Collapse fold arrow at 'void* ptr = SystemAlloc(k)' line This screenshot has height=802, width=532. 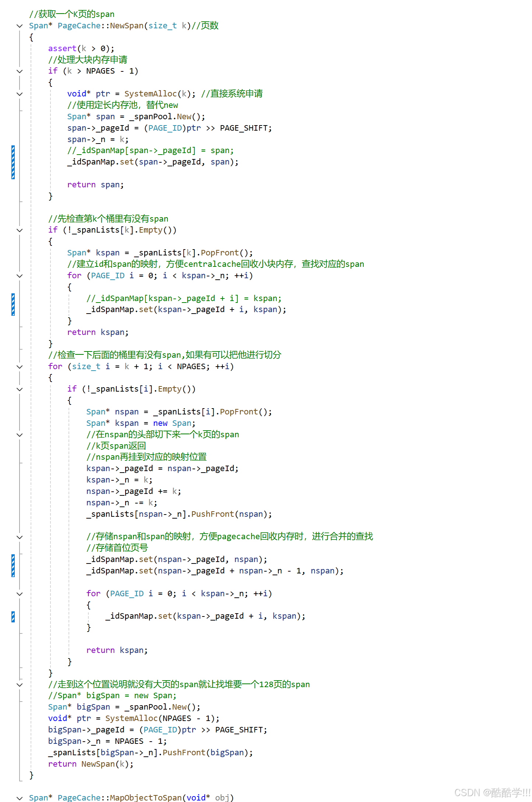(x=20, y=94)
